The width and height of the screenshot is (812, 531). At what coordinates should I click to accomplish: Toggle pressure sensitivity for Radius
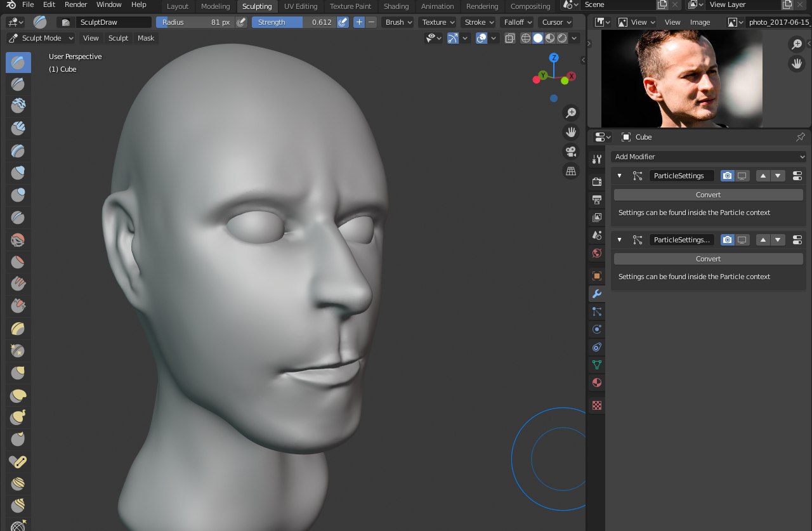coord(241,22)
